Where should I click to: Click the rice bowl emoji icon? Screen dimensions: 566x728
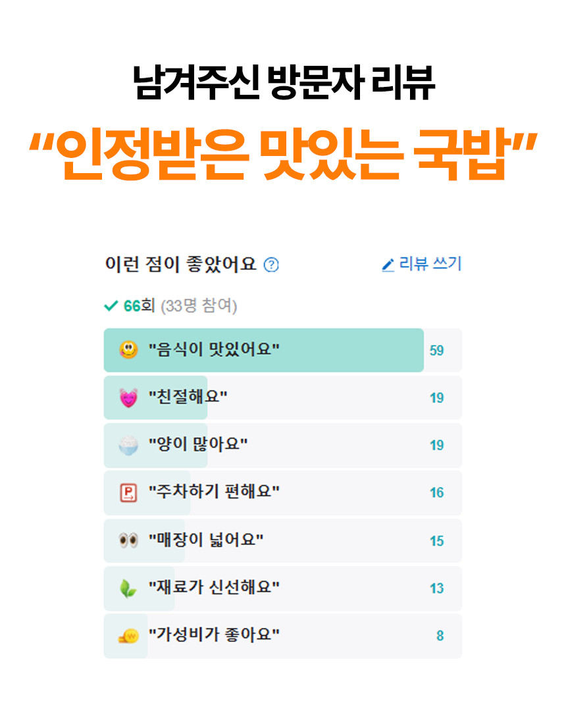(128, 446)
